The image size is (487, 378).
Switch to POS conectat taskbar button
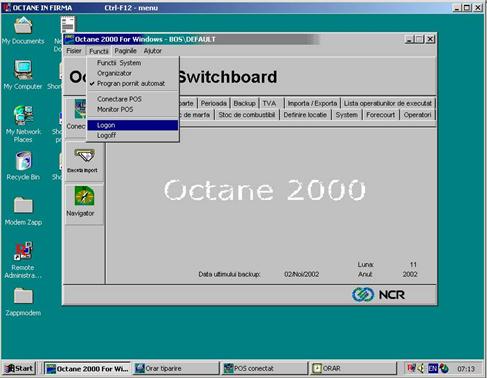tap(264, 368)
